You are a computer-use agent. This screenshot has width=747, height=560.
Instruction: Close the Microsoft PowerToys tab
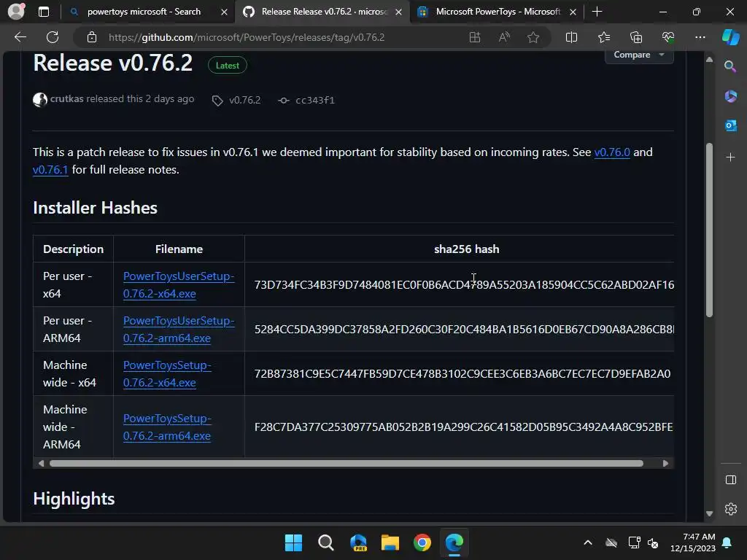point(573,12)
